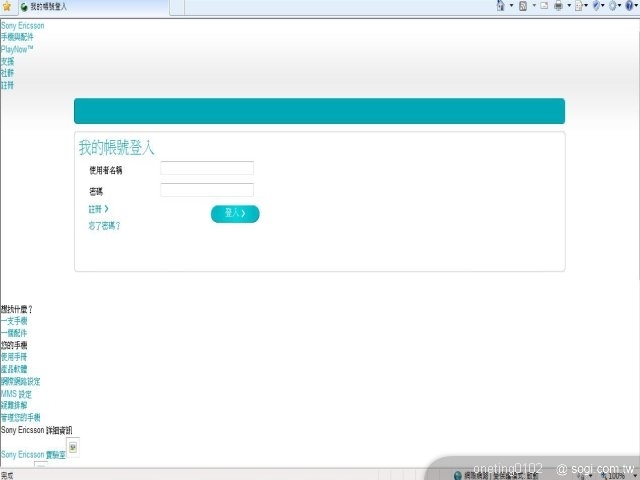640x480 pixels.
Task: Open the Page menu icon
Action: click(579, 6)
